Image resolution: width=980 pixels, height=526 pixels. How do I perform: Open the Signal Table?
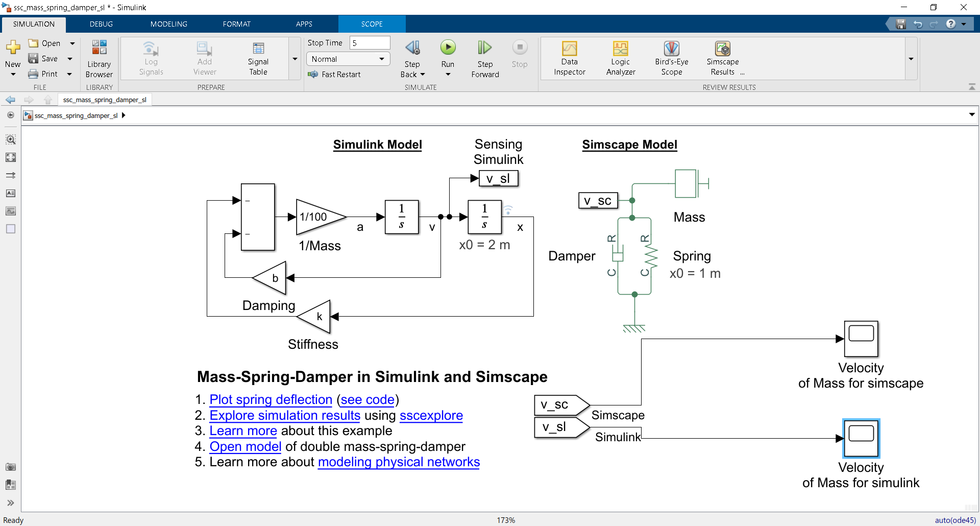258,58
